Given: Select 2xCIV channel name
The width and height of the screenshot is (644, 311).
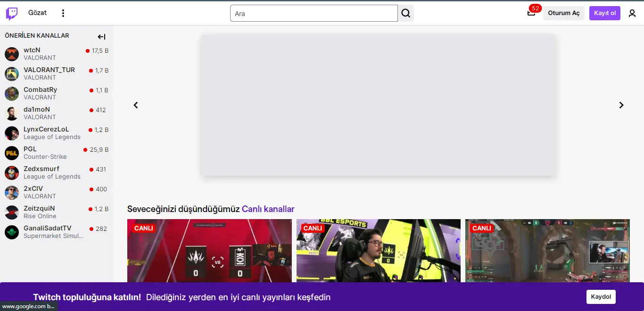Looking at the screenshot, I should tap(33, 188).
